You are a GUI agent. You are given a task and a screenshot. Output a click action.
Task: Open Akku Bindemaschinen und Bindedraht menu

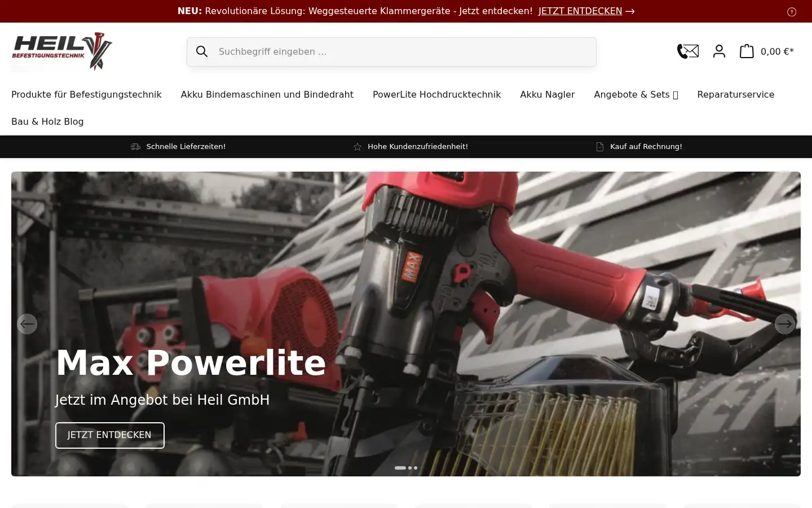coord(267,95)
